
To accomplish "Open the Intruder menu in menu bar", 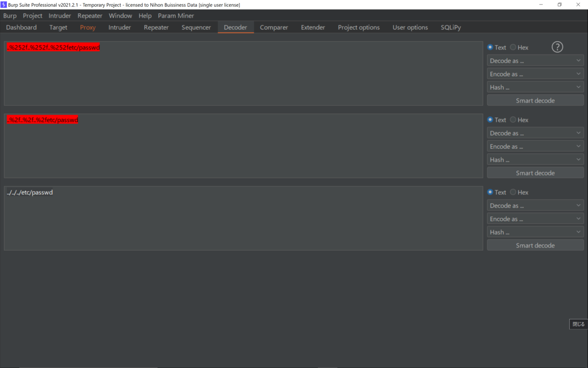I will click(60, 16).
